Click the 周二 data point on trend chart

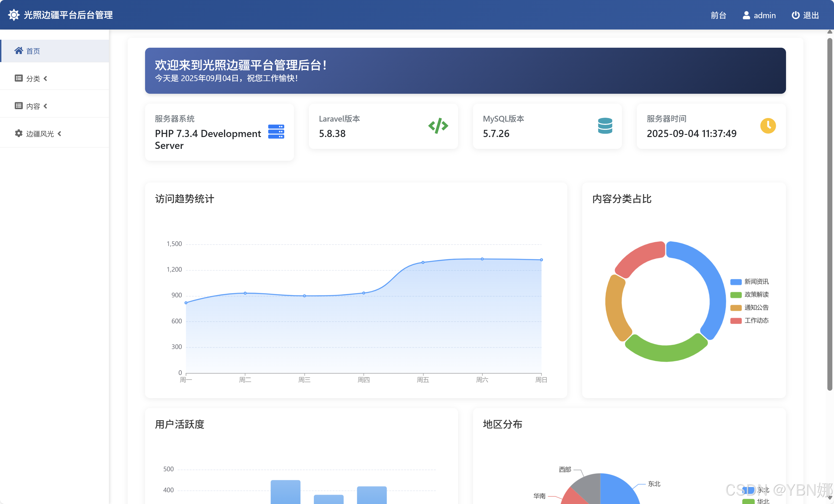[x=245, y=293]
